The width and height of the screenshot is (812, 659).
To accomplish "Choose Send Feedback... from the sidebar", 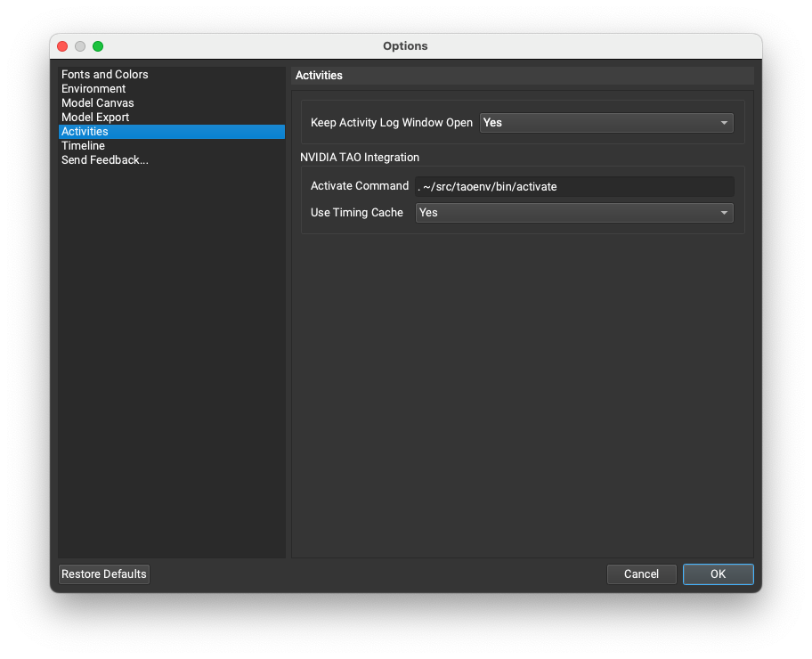I will tap(105, 160).
